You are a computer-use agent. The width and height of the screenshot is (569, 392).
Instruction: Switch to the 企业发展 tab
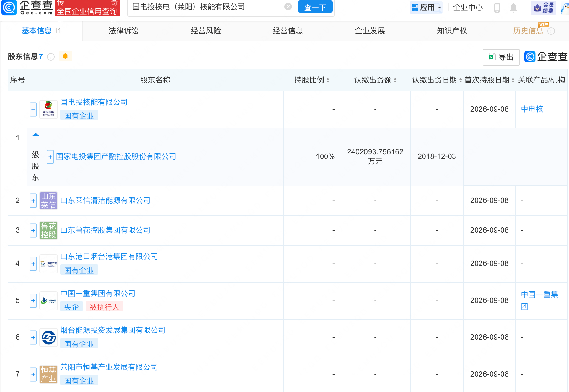click(370, 31)
